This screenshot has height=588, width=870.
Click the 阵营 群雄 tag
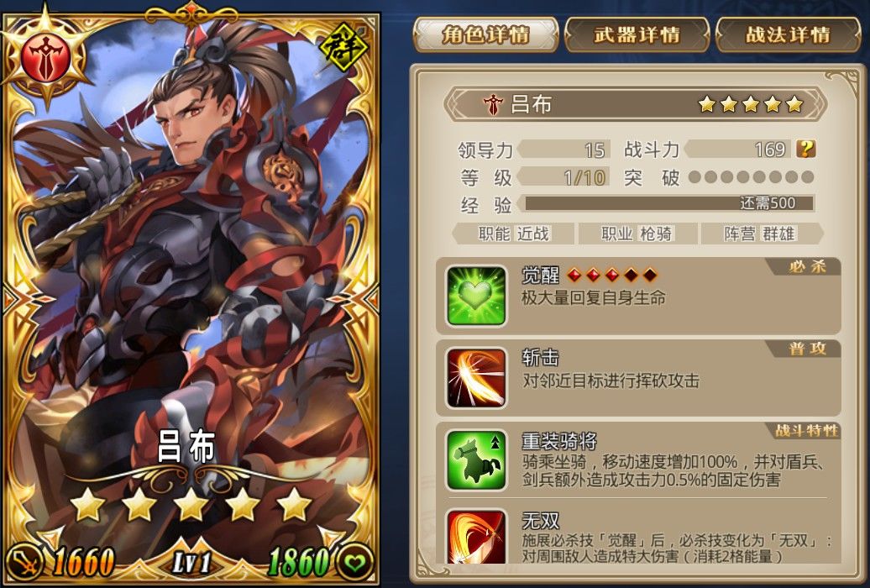(761, 234)
